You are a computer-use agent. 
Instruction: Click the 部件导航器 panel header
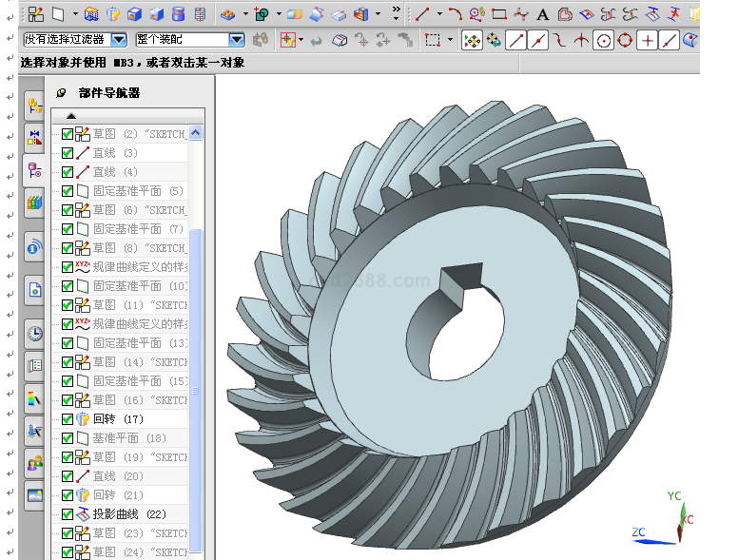tap(109, 93)
